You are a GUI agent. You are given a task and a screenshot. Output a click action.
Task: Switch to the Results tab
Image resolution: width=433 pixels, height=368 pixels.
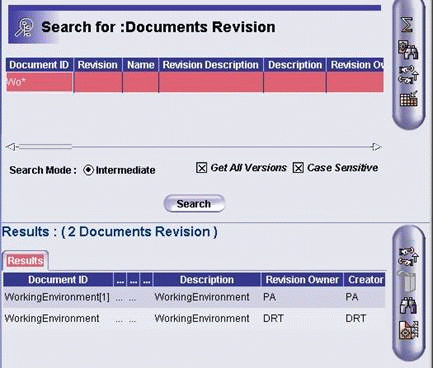pos(25,260)
